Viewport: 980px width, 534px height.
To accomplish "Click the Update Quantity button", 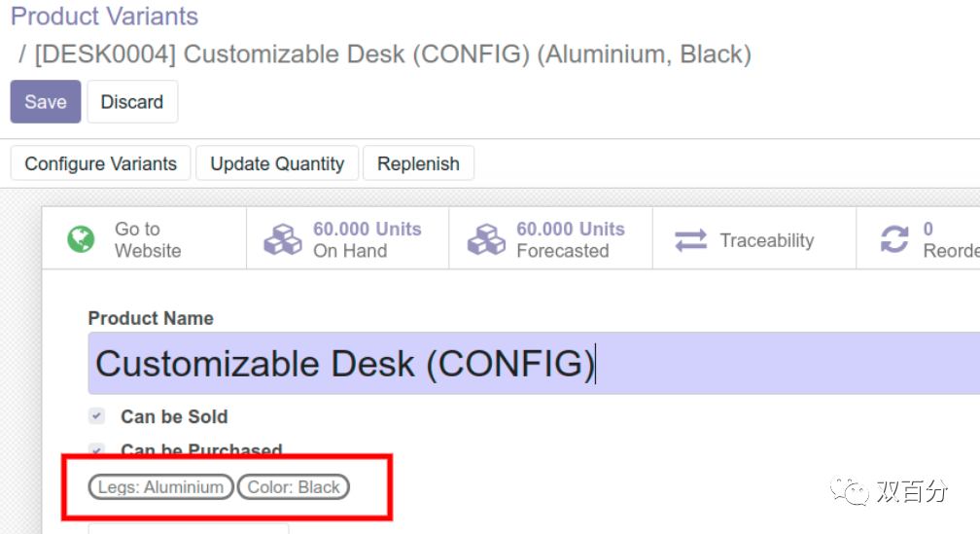I will click(277, 163).
